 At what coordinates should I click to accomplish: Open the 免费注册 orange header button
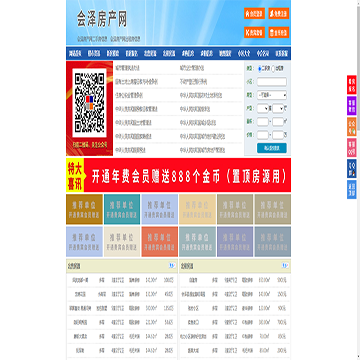279,13
